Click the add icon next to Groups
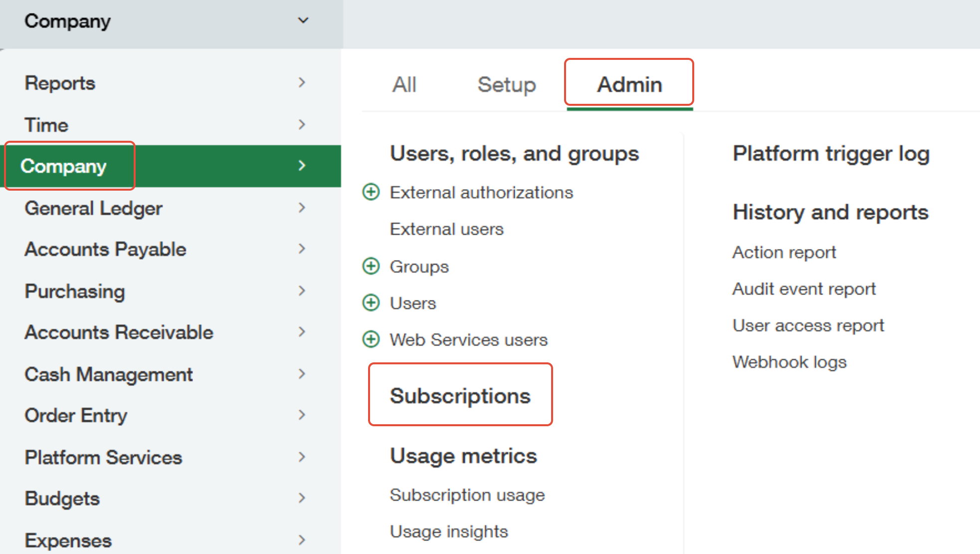Screen dimensions: 980x554 (x=371, y=266)
